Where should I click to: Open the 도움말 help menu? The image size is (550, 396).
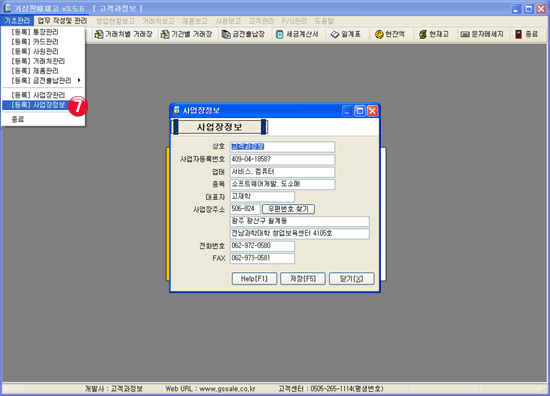point(324,21)
